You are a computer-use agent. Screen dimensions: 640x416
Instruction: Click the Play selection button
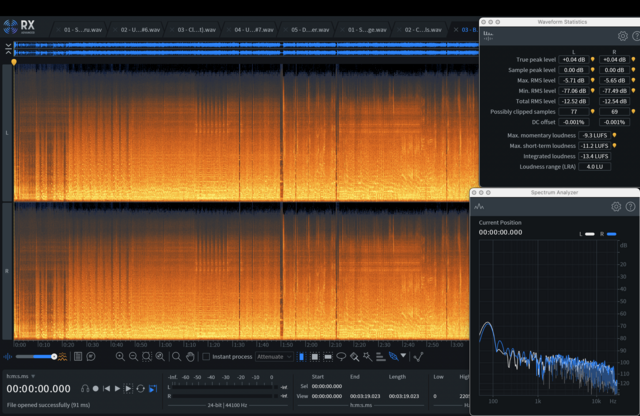[x=128, y=389]
